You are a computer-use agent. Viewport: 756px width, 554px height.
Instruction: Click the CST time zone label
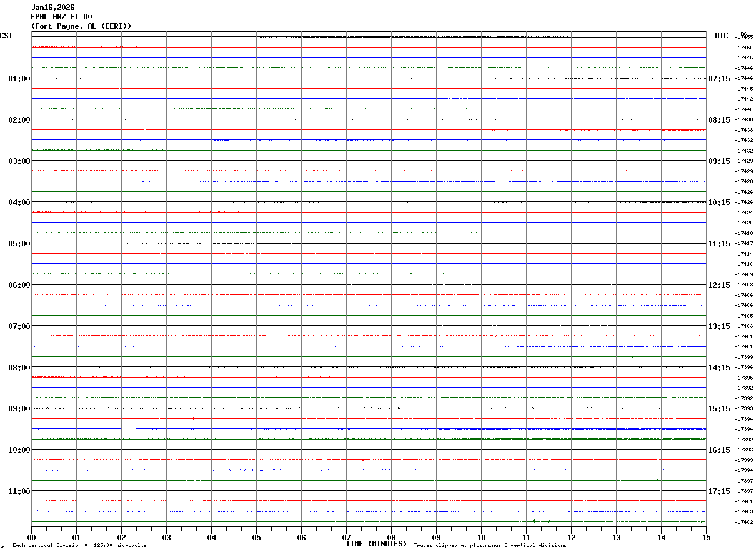pyautogui.click(x=6, y=36)
